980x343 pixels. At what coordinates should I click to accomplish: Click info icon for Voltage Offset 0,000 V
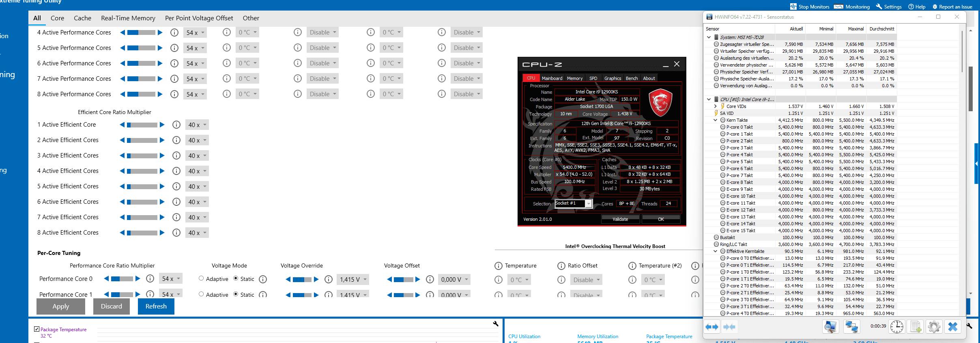click(430, 279)
